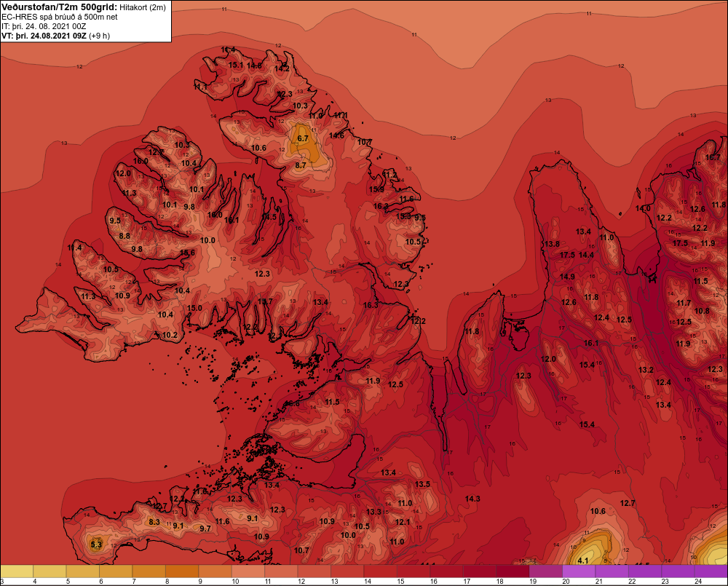Click the 9.7 temperature value
Screen dimensions: 728x586
pyautogui.click(x=205, y=528)
